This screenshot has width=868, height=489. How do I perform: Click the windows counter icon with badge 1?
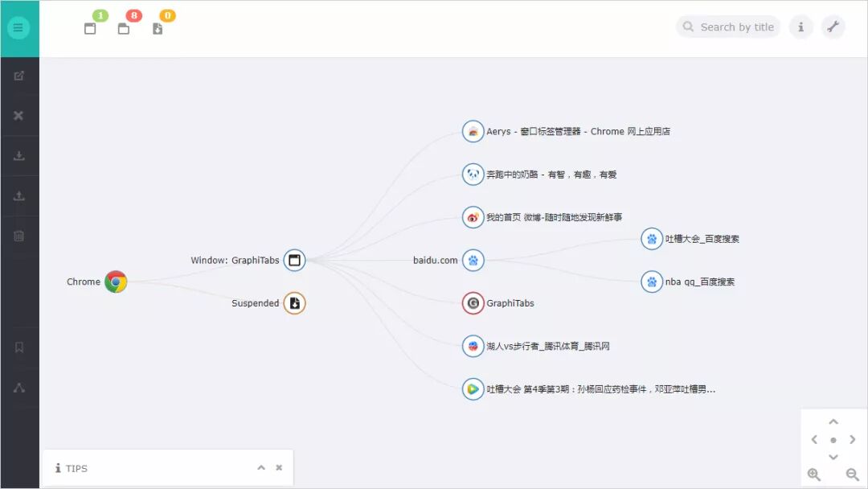pos(90,28)
